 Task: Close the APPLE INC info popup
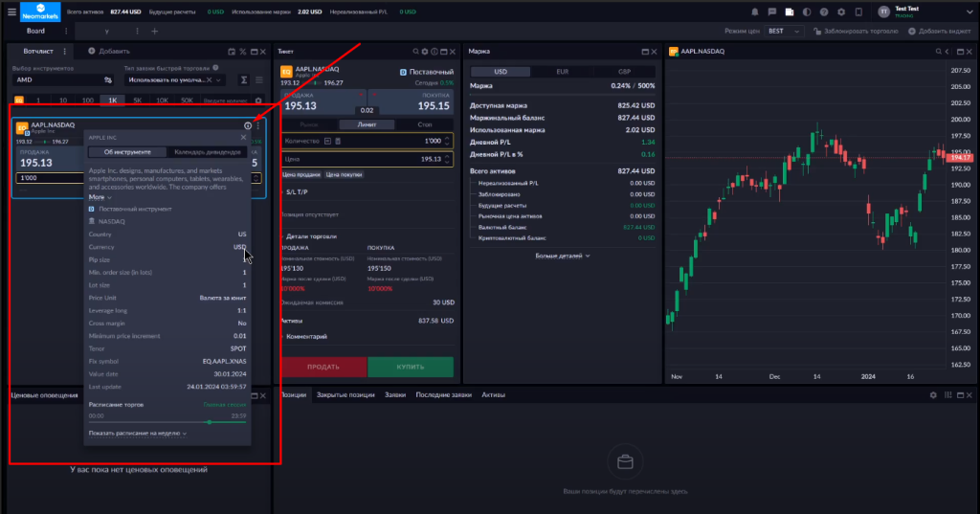pyautogui.click(x=243, y=138)
